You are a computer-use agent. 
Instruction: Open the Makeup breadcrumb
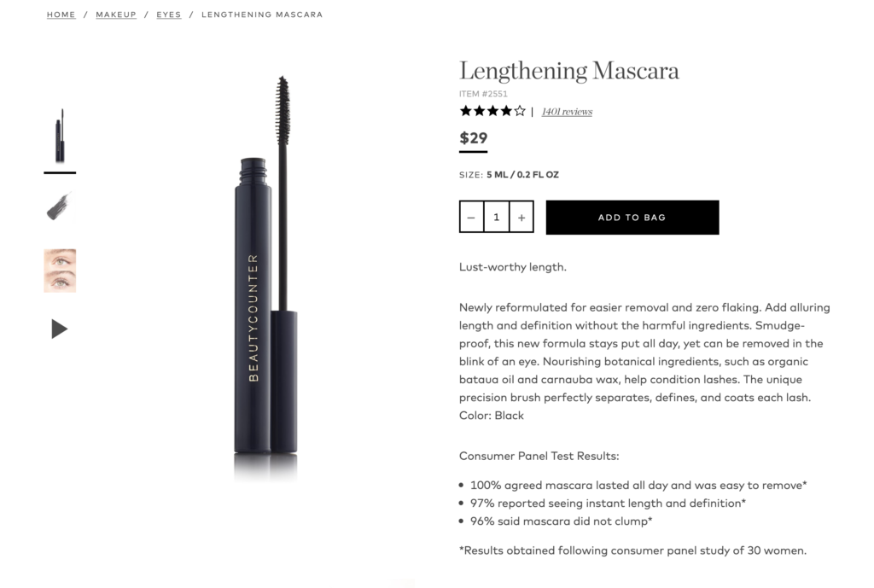pyautogui.click(x=116, y=15)
